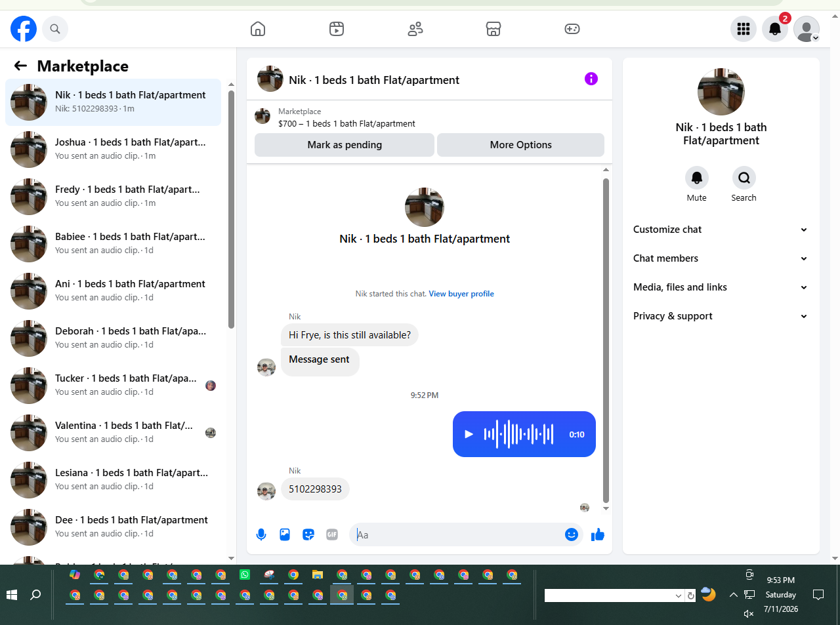Screen dimensions: 840x625
Task: Open the Facebook menu grid icon
Action: pyautogui.click(x=744, y=29)
